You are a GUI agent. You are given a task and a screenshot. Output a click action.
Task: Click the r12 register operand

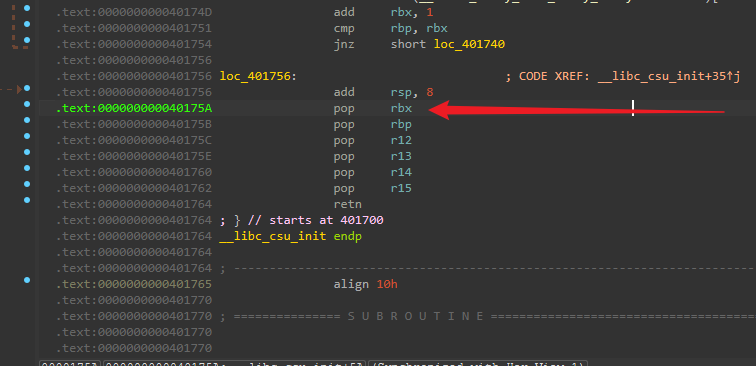(401, 140)
